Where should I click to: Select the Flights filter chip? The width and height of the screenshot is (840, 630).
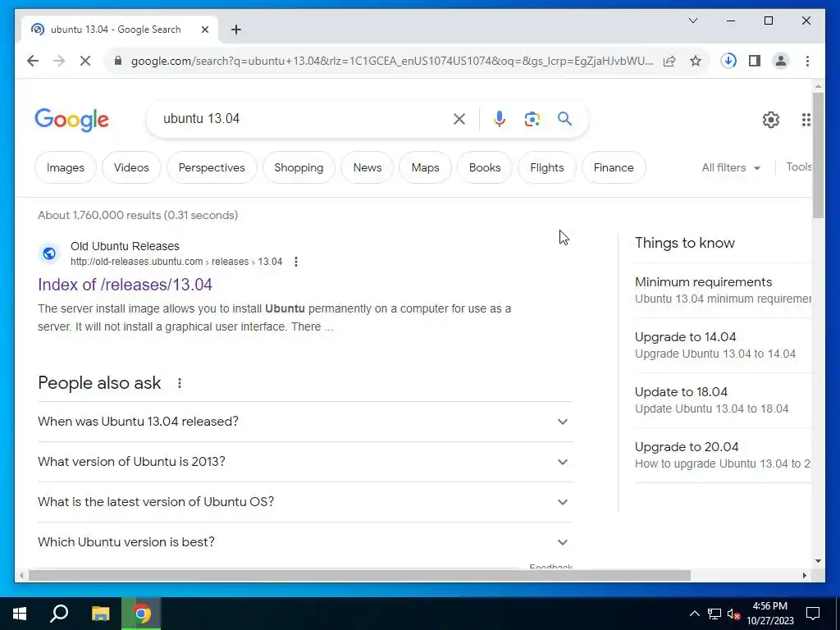547,167
